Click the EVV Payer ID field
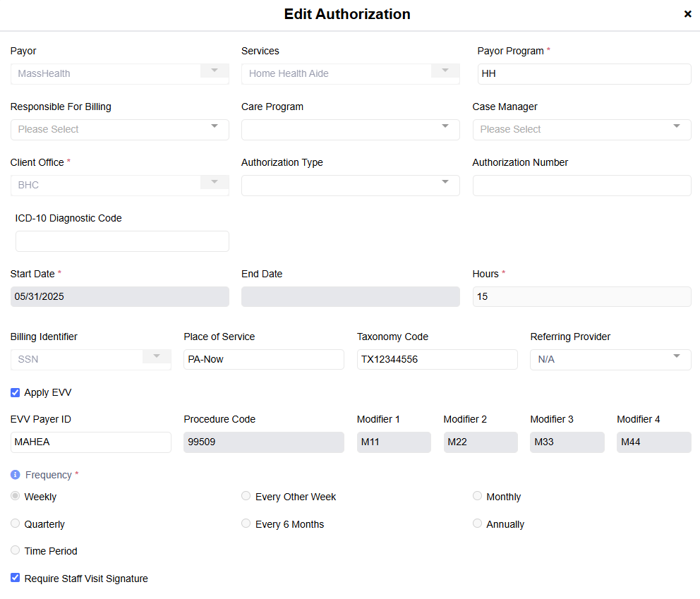Screen dimensions: 700x599 pyautogui.click(x=90, y=442)
